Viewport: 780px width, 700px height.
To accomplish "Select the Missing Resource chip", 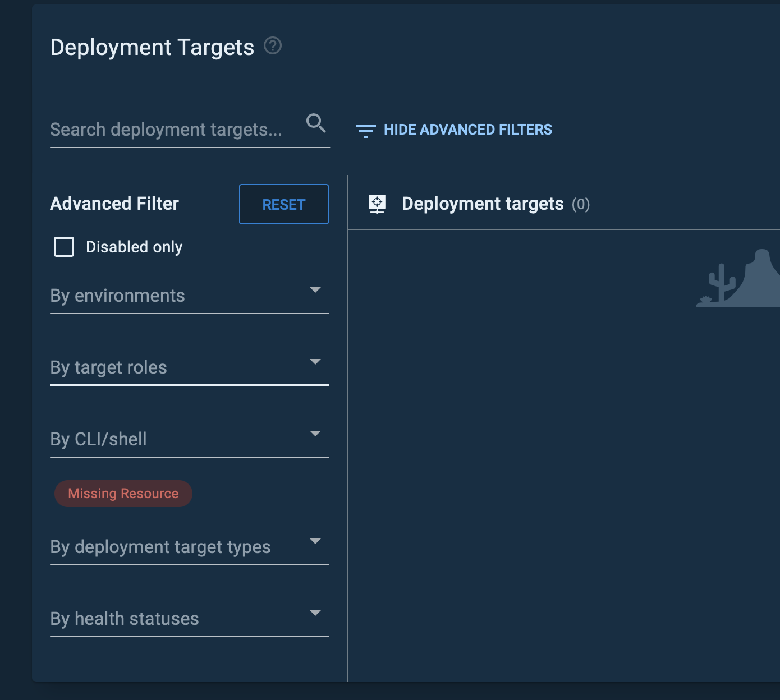I will 123,493.
